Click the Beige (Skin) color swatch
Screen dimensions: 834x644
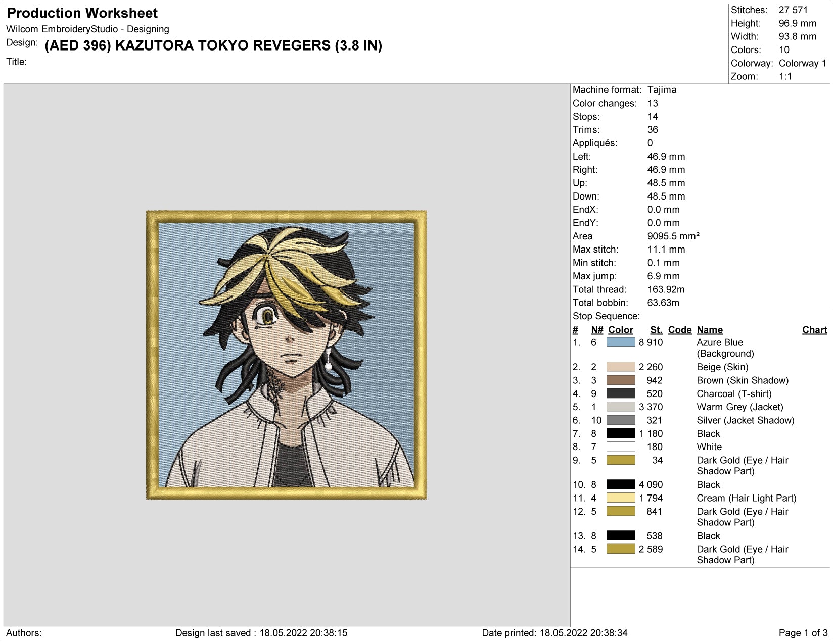621,367
